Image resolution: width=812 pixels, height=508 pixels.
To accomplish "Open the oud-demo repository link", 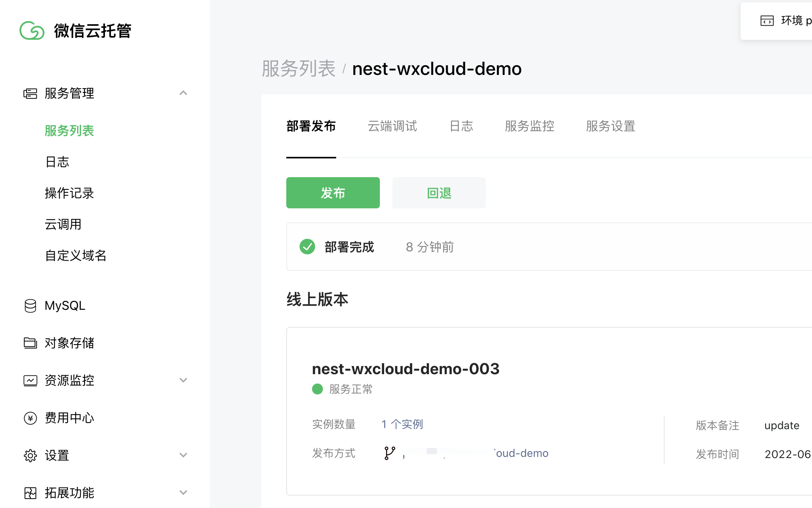I will point(521,453).
